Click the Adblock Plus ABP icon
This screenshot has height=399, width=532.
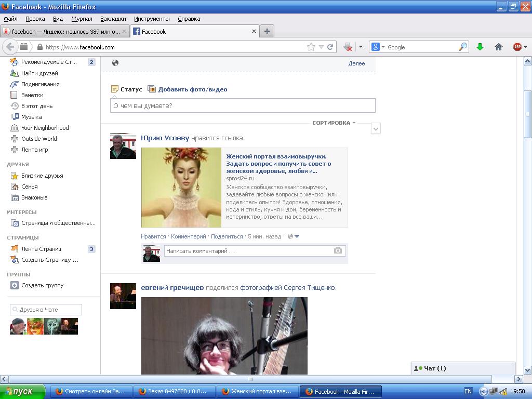point(517,47)
